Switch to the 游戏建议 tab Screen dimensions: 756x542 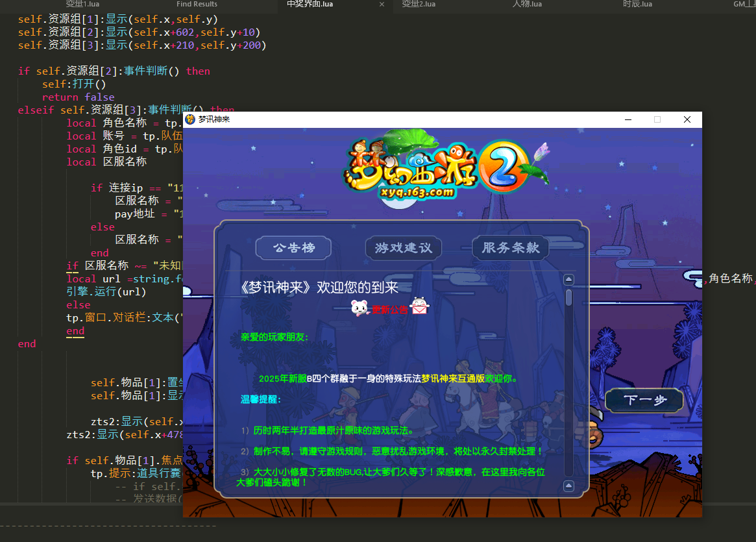pos(403,248)
